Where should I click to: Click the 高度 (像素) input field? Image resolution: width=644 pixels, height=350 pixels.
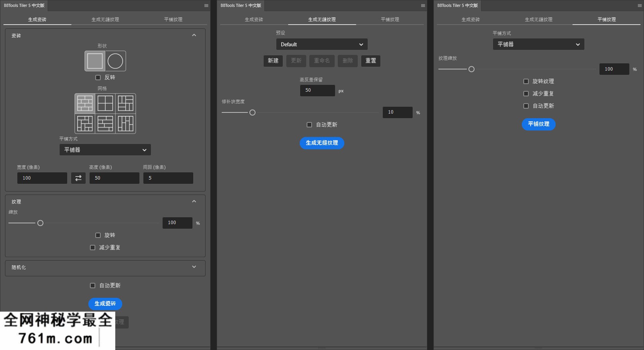[x=115, y=178]
